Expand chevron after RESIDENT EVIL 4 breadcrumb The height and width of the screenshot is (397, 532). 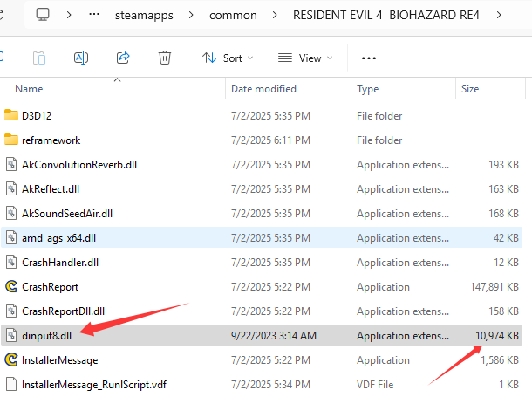[x=498, y=15]
